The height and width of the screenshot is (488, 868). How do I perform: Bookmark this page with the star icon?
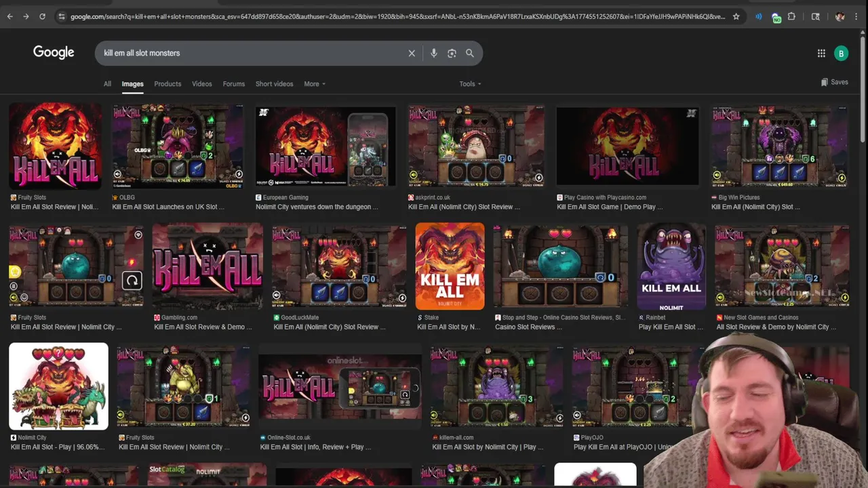736,16
